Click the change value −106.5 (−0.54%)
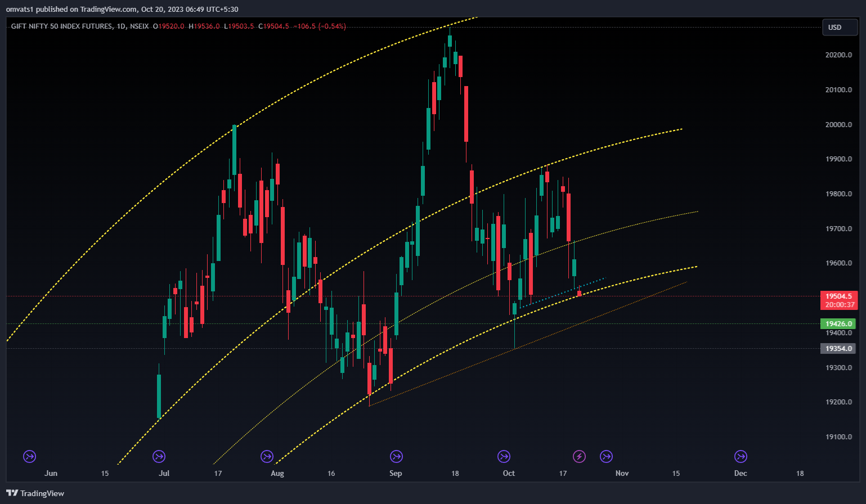Image resolution: width=866 pixels, height=504 pixels. pos(320,26)
